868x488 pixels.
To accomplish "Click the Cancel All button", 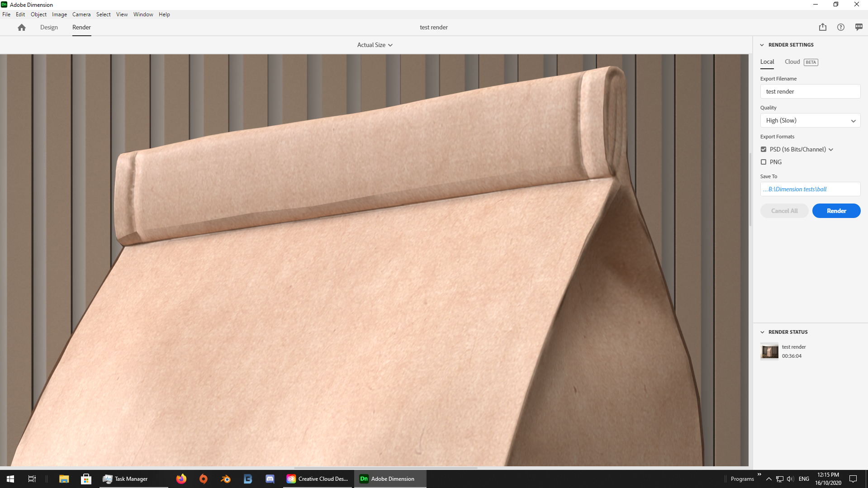I will click(x=784, y=210).
